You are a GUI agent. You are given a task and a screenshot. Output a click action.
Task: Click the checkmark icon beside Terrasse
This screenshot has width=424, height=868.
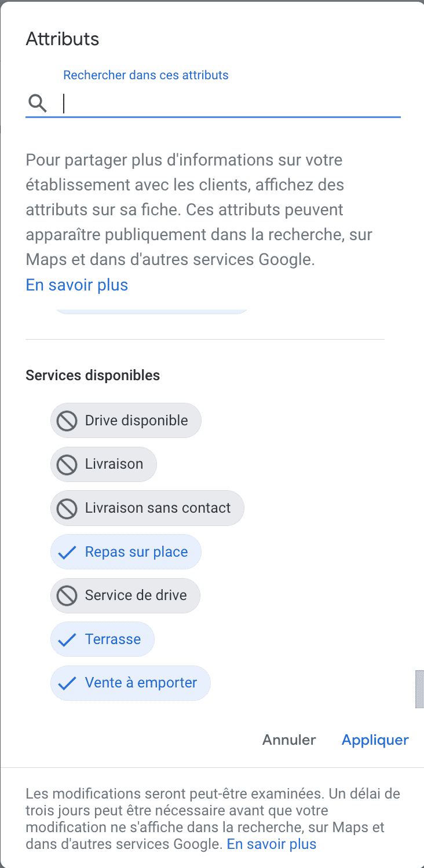67,639
